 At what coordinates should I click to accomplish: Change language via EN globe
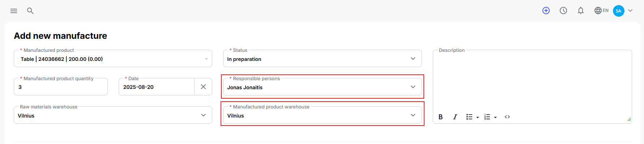601,11
